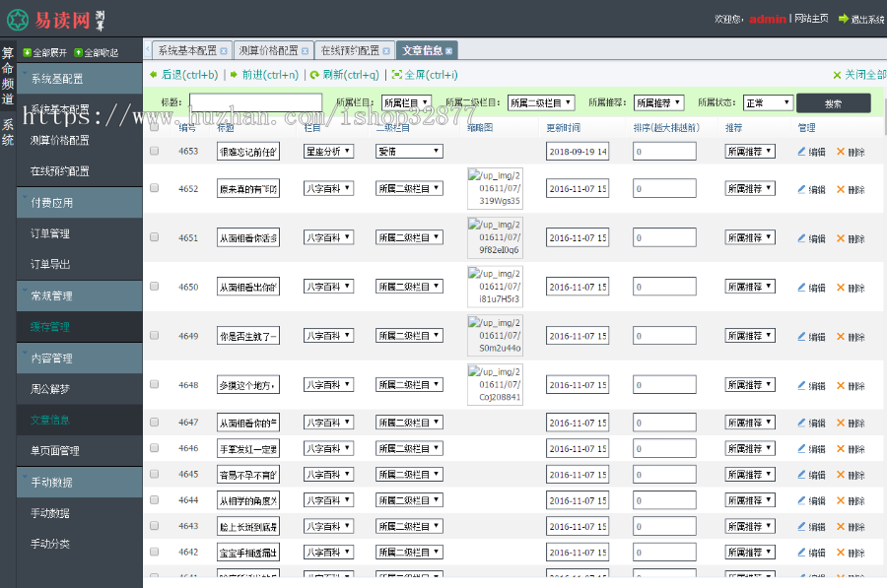Screen dimensions: 887x588
Task: Click edit pencil icon for row 4647
Action: click(x=801, y=423)
